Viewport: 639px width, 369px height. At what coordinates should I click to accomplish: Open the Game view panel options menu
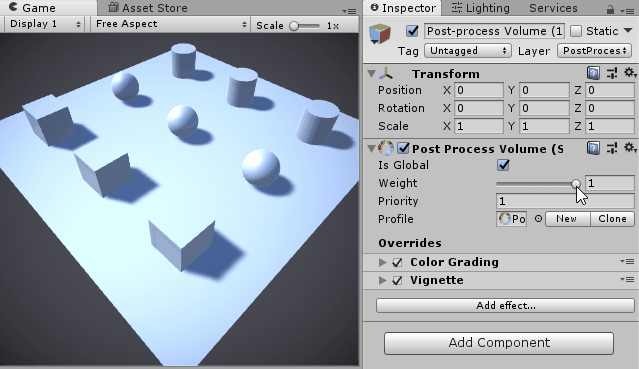point(349,11)
